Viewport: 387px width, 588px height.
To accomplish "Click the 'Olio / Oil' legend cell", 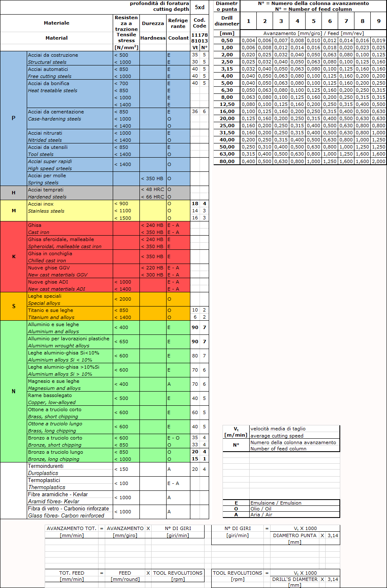I will (294, 509).
